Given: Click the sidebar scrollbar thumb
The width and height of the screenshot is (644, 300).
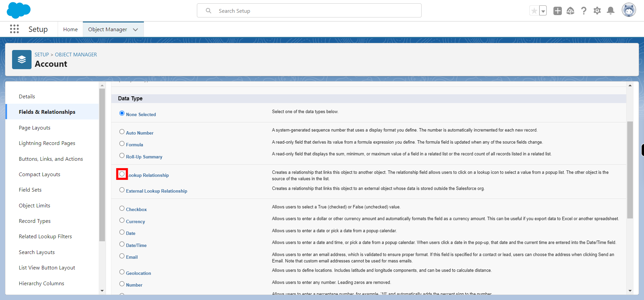Looking at the screenshot, I should pos(102,165).
